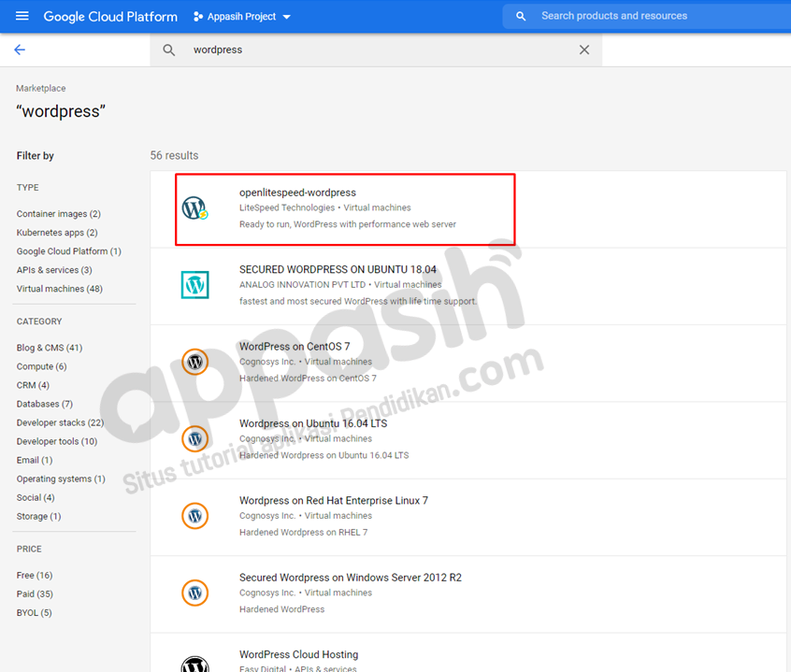
Task: Select the Blog & CMS (41) category
Action: pyautogui.click(x=50, y=348)
